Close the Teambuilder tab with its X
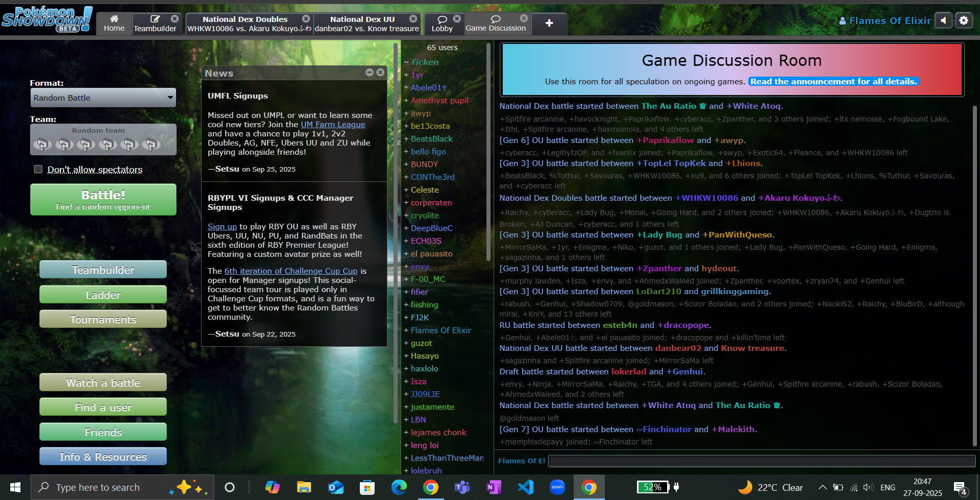The image size is (980, 500). (175, 18)
